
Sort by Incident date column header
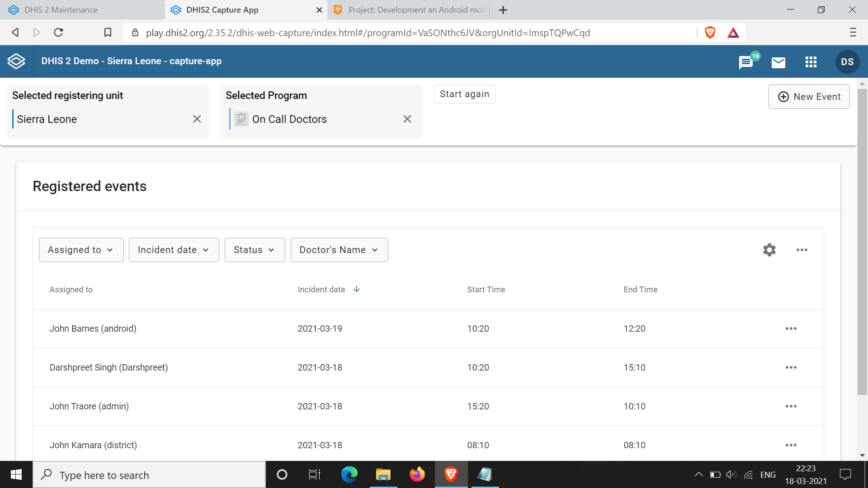(x=321, y=290)
